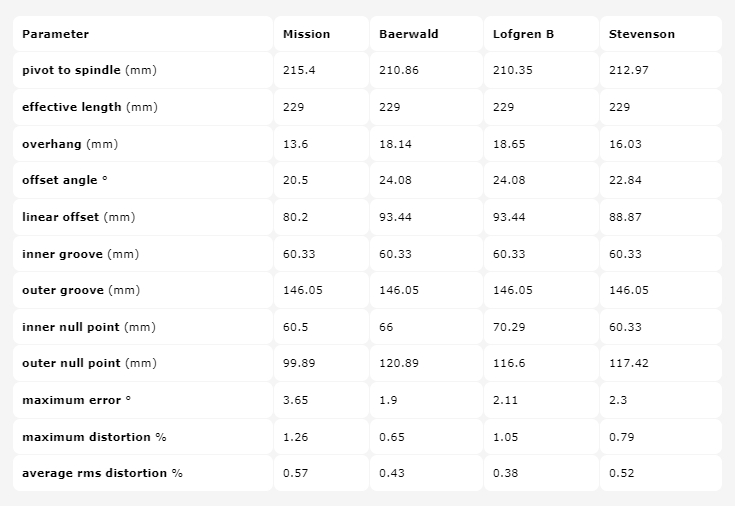
Task: Select the pivot to spindle row label
Action: (89, 70)
